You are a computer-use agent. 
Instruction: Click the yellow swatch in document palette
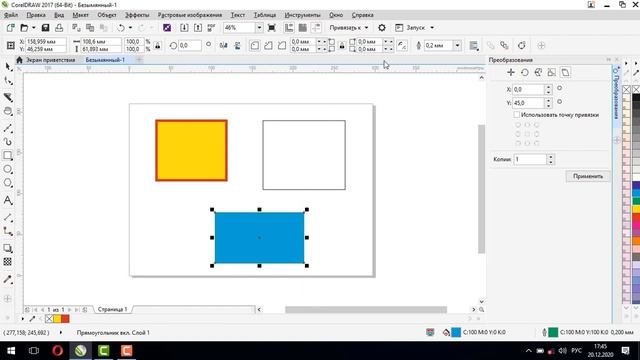57,319
